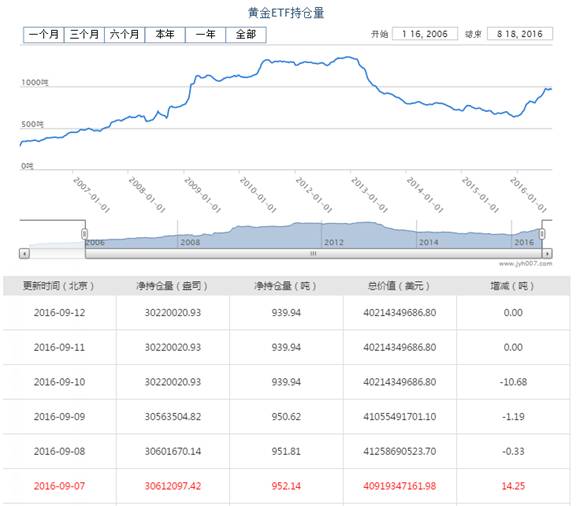Click the navigator's left scroll arrow
The height and width of the screenshot is (506, 576).
tap(24, 254)
